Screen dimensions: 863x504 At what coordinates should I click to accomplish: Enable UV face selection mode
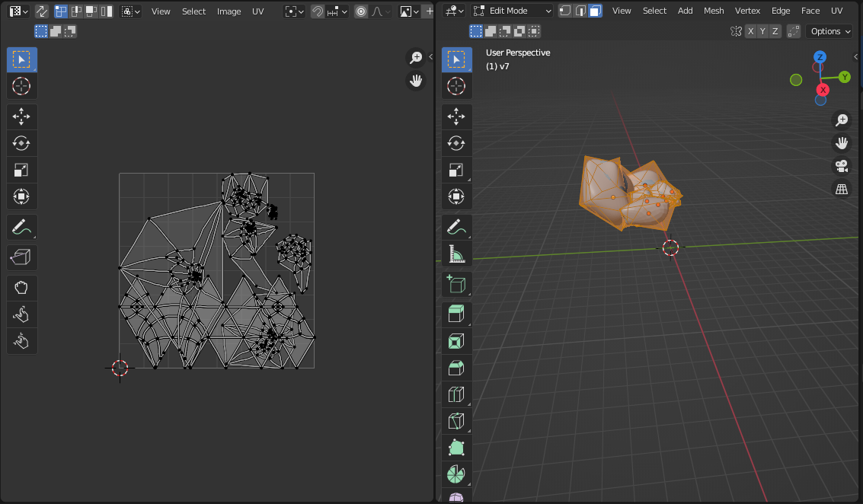point(91,11)
